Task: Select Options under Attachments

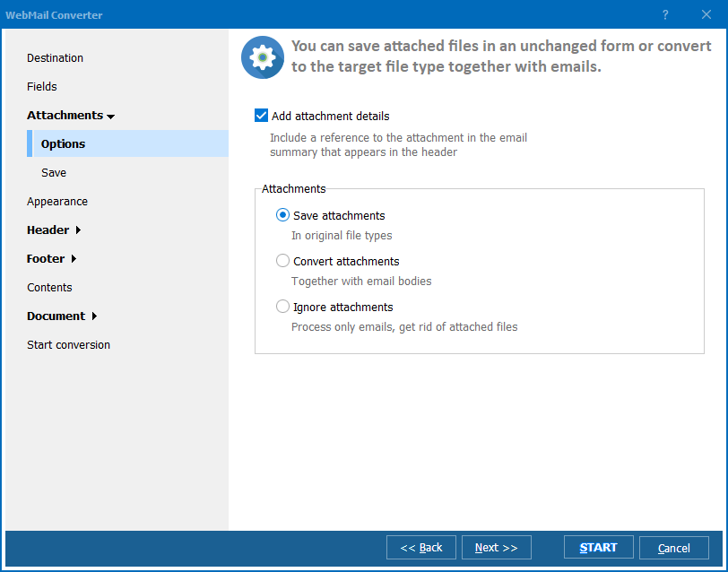Action: pyautogui.click(x=63, y=143)
